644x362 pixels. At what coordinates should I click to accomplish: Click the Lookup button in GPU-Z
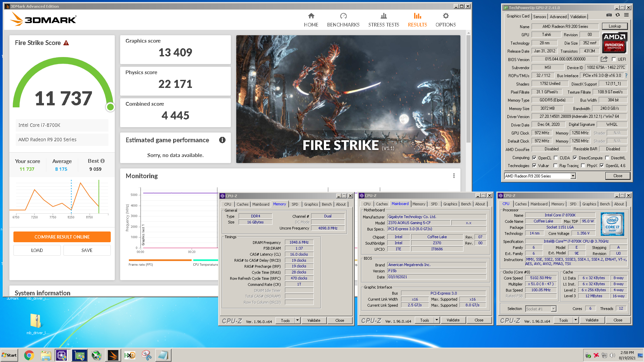coord(615,26)
